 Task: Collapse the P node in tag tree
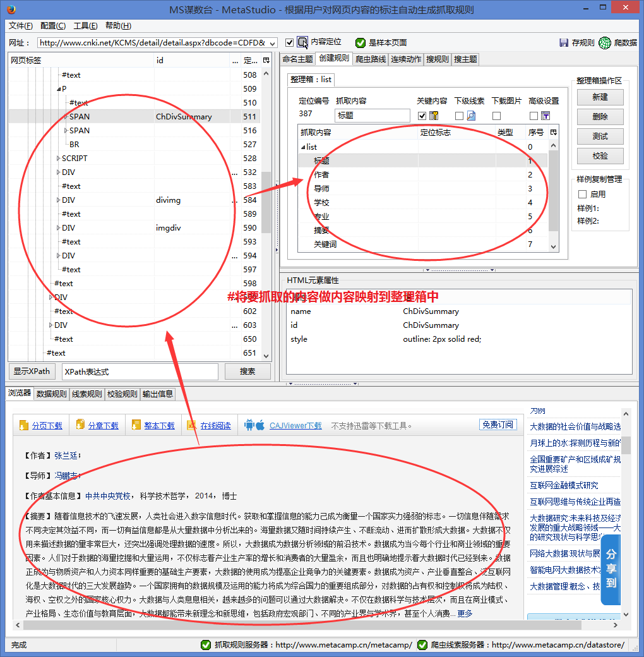pos(59,89)
